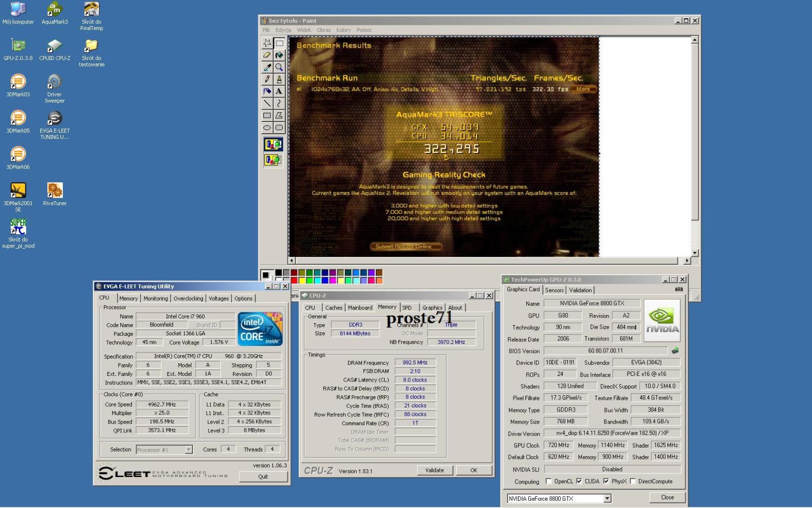
Task: Open the Plik menu in Paint
Action: [266, 30]
